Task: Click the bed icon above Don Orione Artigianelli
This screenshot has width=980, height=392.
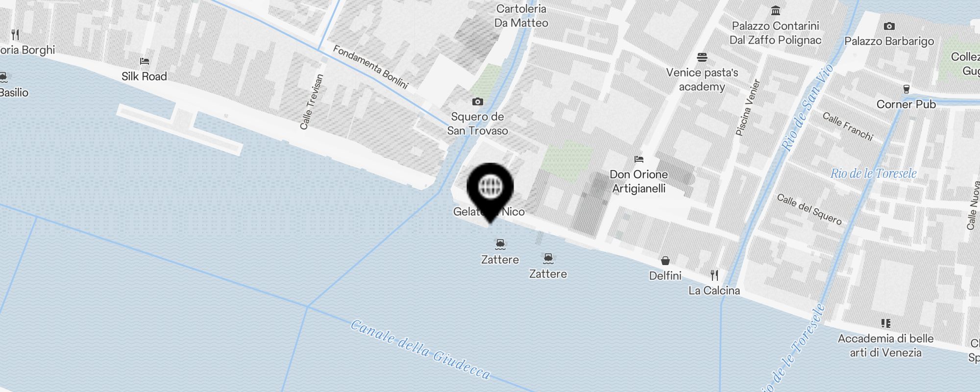Action: (638, 159)
